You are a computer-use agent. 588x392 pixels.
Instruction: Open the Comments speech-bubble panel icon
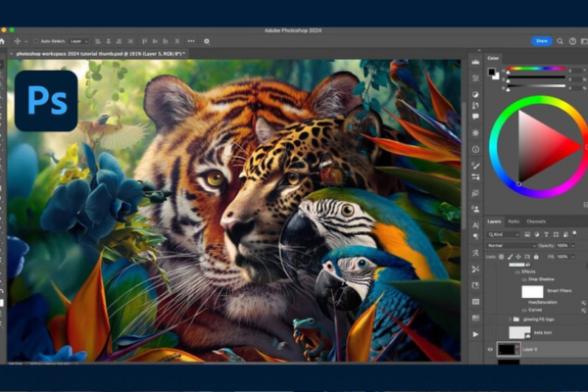click(475, 117)
